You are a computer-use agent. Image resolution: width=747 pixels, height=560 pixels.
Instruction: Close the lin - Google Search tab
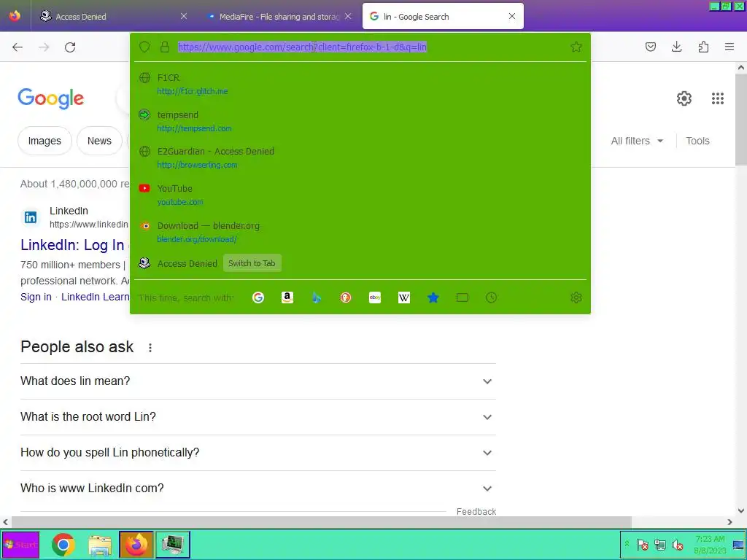click(x=512, y=17)
